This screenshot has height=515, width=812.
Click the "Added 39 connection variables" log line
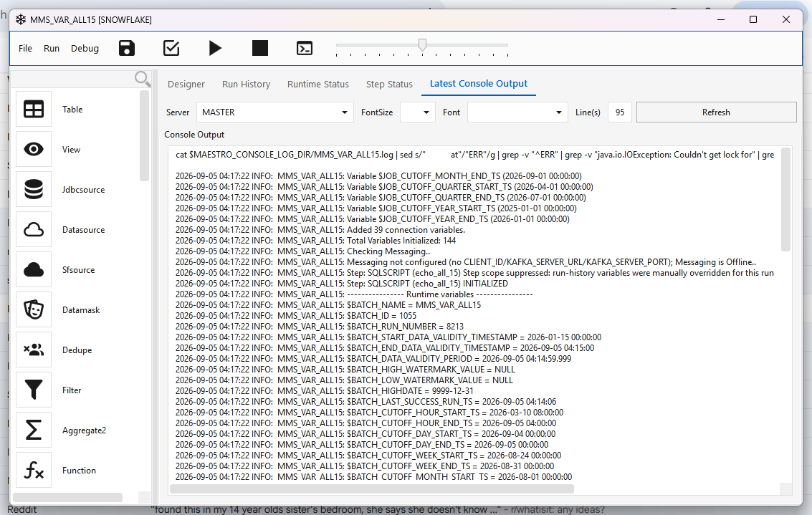[320, 230]
